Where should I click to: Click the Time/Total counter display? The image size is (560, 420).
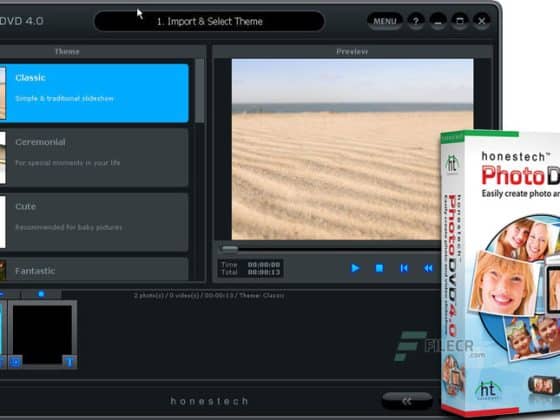250,268
